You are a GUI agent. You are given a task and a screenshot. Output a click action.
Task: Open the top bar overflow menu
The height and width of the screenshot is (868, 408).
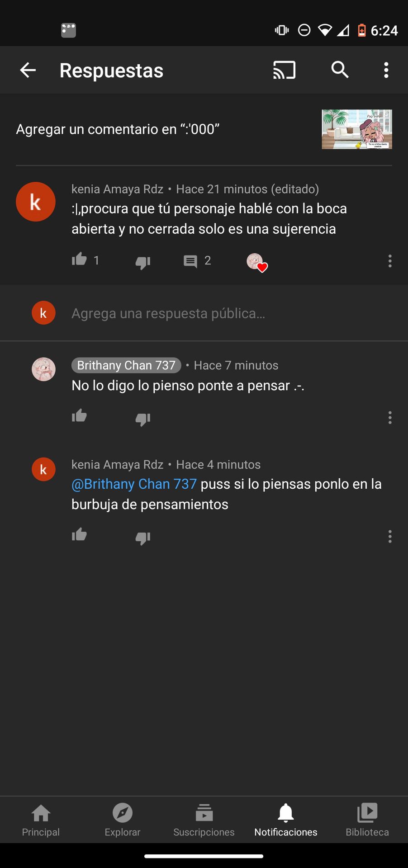pyautogui.click(x=386, y=70)
